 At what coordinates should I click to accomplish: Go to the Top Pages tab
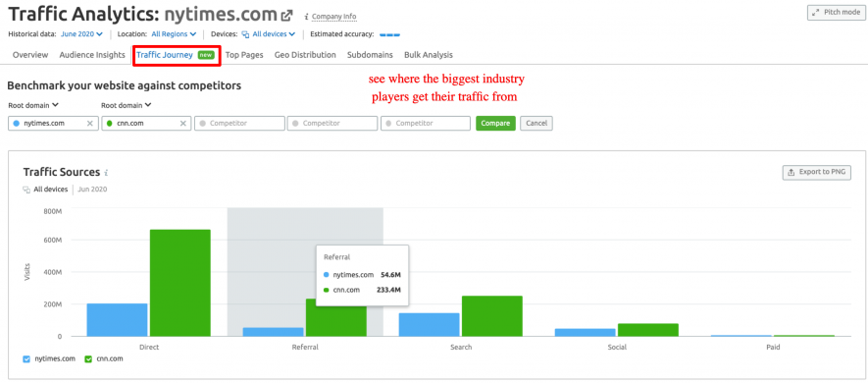[244, 55]
